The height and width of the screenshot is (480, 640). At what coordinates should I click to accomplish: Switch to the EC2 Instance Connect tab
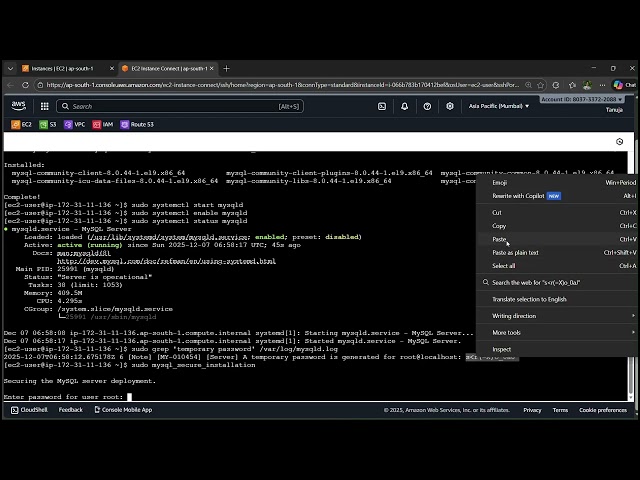[x=168, y=69]
